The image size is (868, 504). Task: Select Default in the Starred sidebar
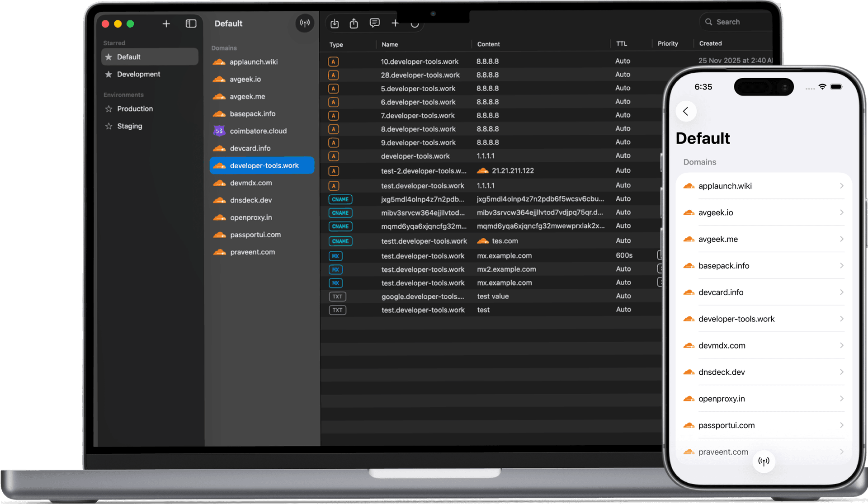coord(129,57)
